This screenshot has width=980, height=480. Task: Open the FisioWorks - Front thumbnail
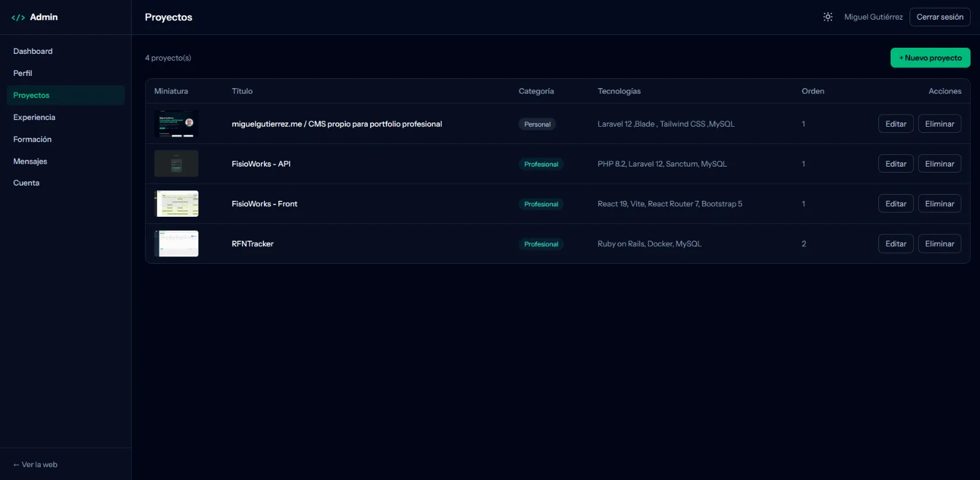(176, 204)
